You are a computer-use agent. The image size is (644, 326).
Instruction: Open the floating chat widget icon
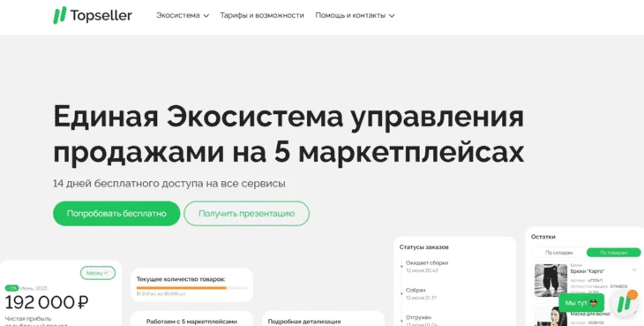coord(625,303)
